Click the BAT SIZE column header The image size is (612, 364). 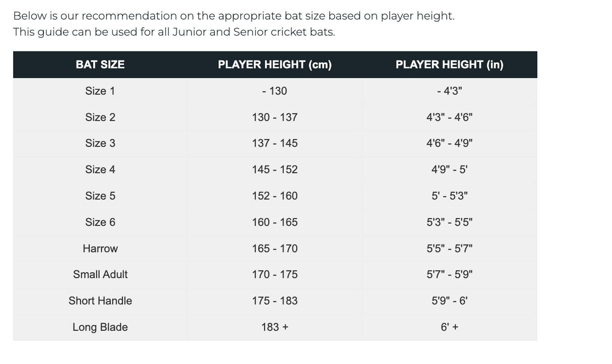(100, 65)
